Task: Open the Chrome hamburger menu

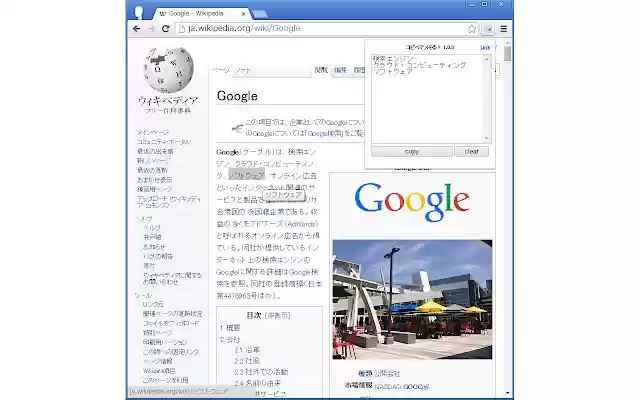Action: [x=504, y=29]
